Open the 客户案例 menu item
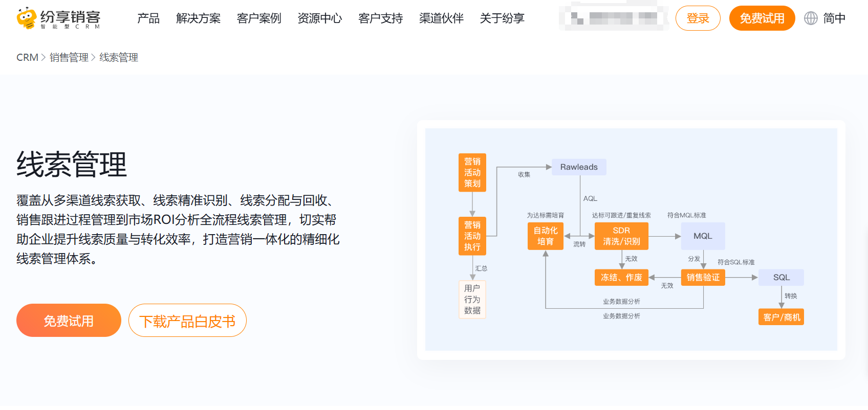The height and width of the screenshot is (410, 868). coord(259,18)
